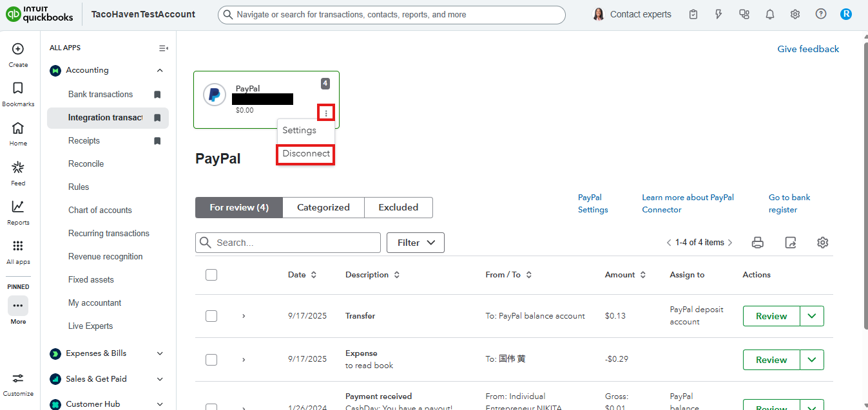Open the Create plus icon
Viewport: 868px width, 410px height.
(18, 49)
